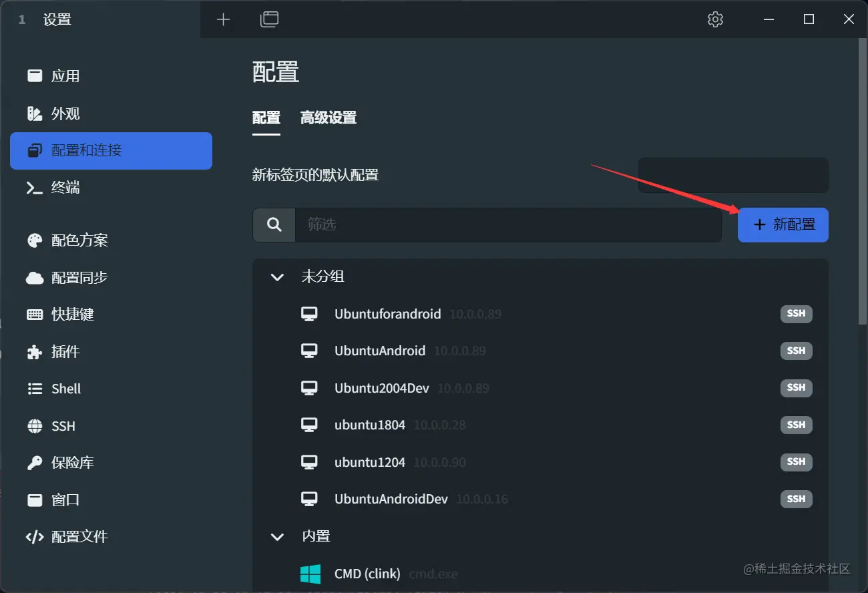Collapse the 未分组 group
This screenshot has width=868, height=593.
(x=277, y=276)
